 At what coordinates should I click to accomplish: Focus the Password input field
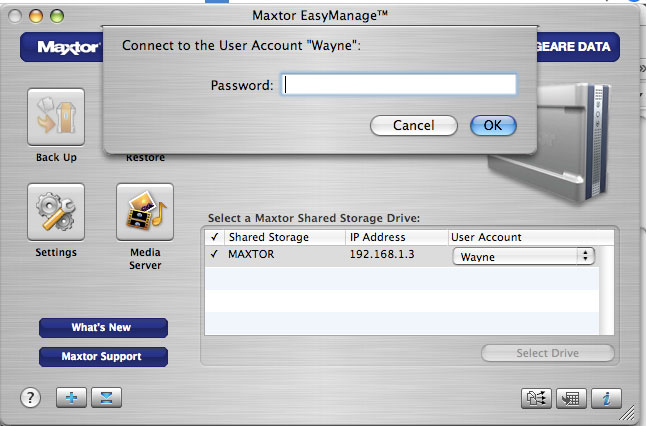(399, 84)
